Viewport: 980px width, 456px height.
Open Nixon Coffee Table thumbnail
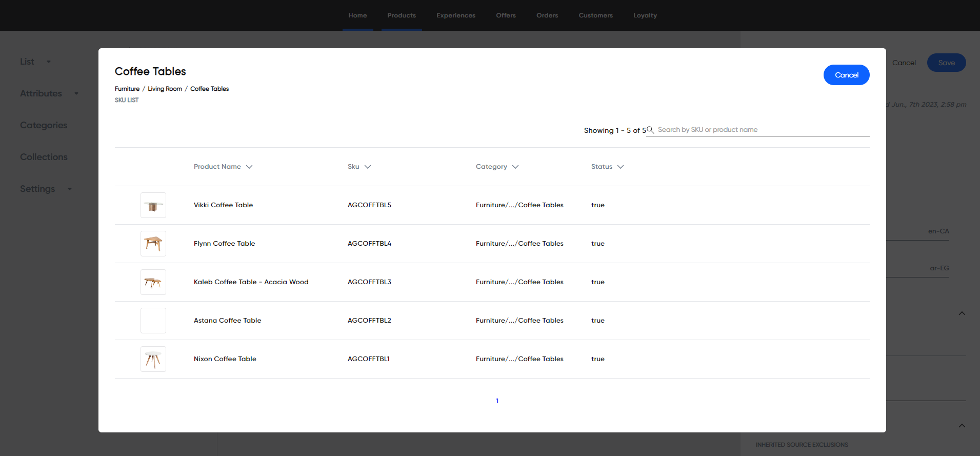(x=153, y=359)
